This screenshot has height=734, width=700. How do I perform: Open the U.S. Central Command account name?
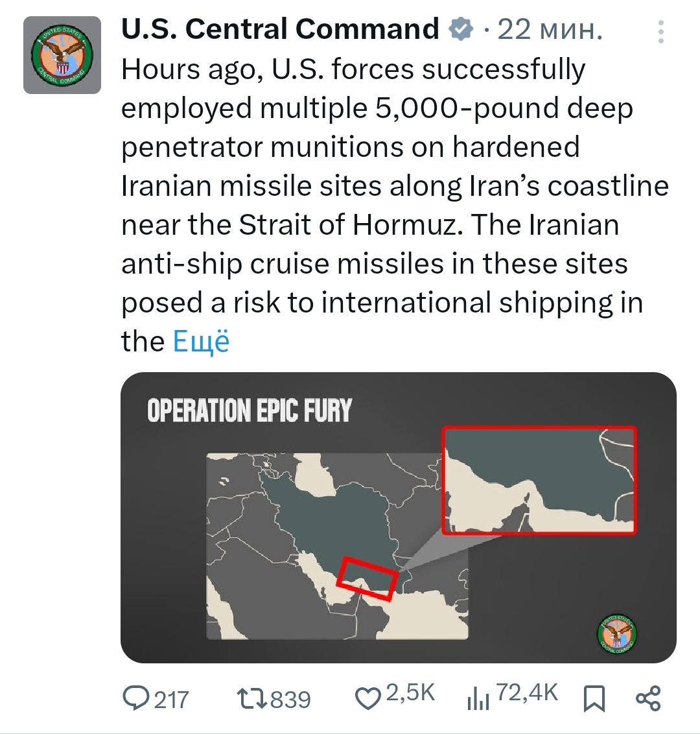click(280, 30)
